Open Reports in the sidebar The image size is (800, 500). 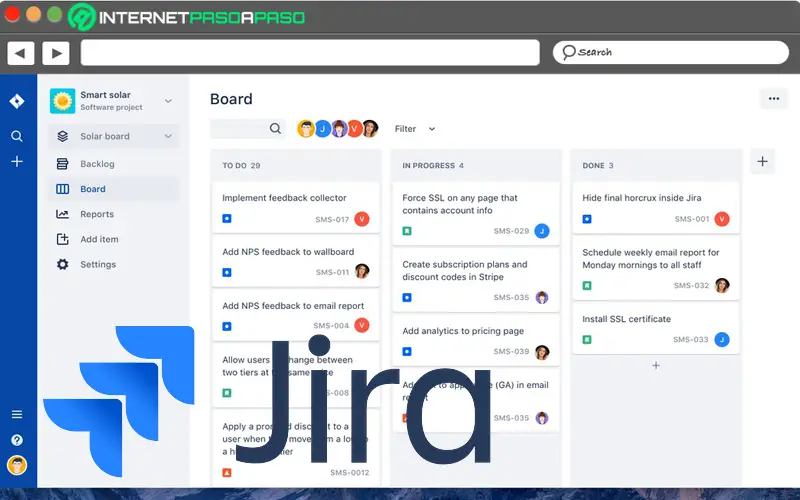(113, 214)
